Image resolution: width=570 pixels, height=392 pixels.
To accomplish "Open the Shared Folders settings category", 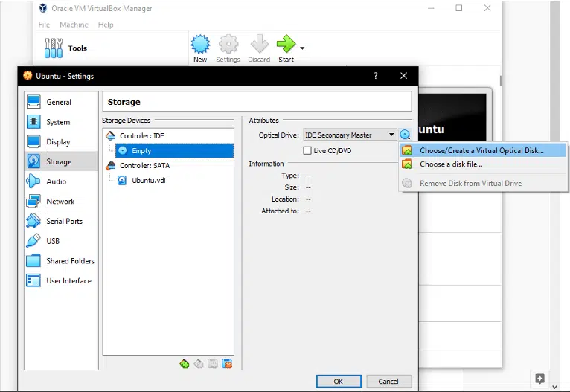I will [x=61, y=261].
